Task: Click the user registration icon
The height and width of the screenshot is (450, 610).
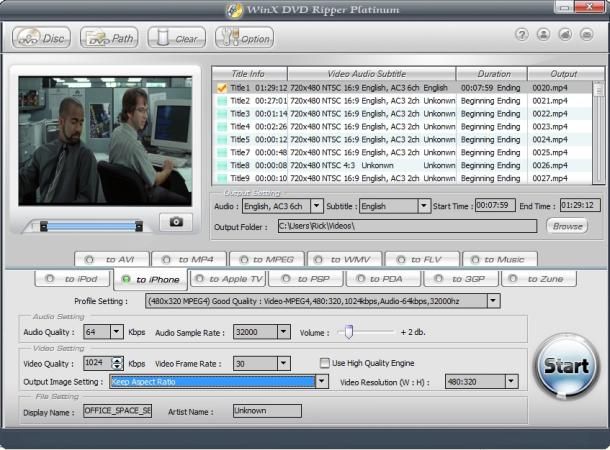Action: (543, 35)
